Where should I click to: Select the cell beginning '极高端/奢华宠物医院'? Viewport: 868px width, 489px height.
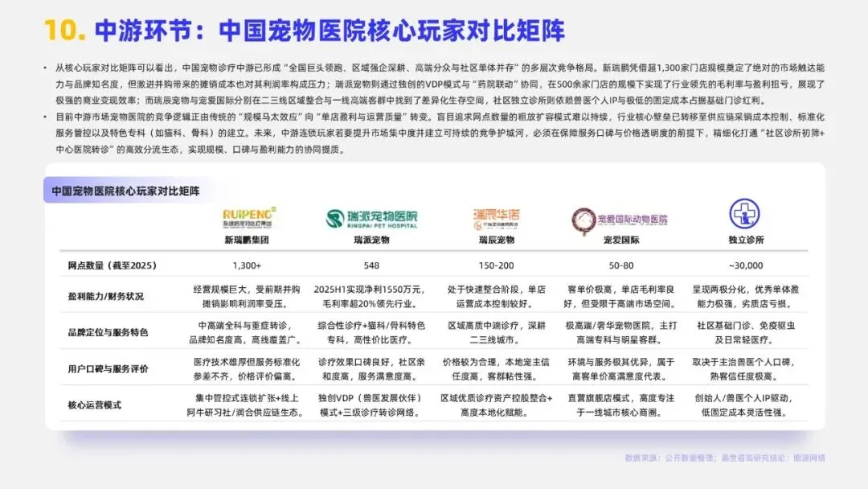(621, 332)
